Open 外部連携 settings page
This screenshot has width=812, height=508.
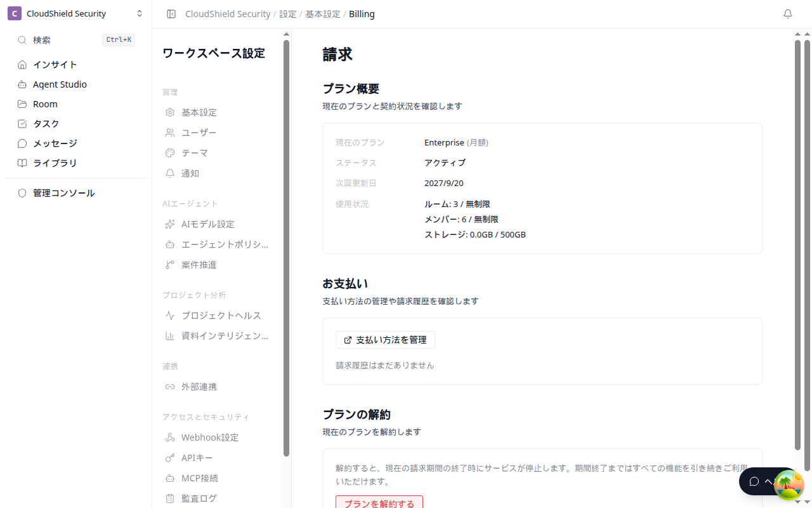[217, 387]
